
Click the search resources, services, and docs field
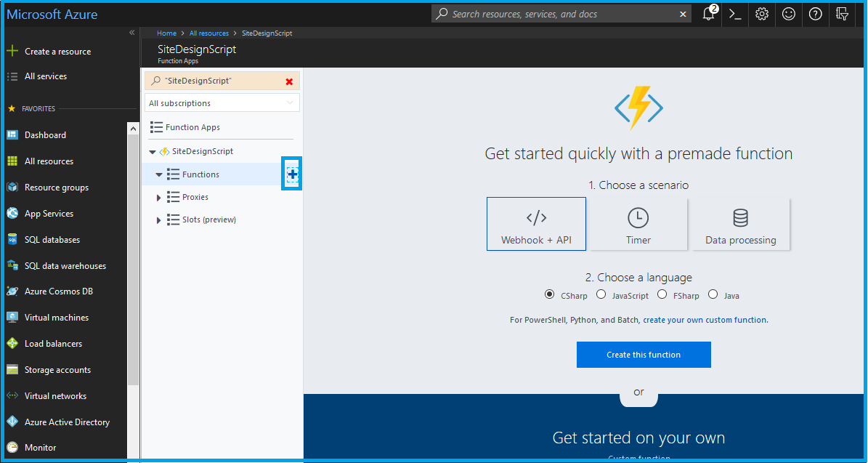pyautogui.click(x=561, y=15)
